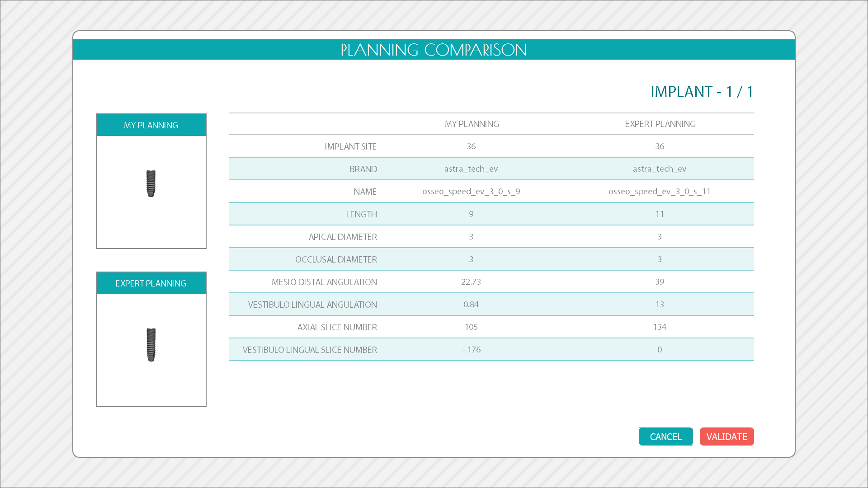Click the My Planning length value 9
The image size is (868, 488).
coord(471,214)
